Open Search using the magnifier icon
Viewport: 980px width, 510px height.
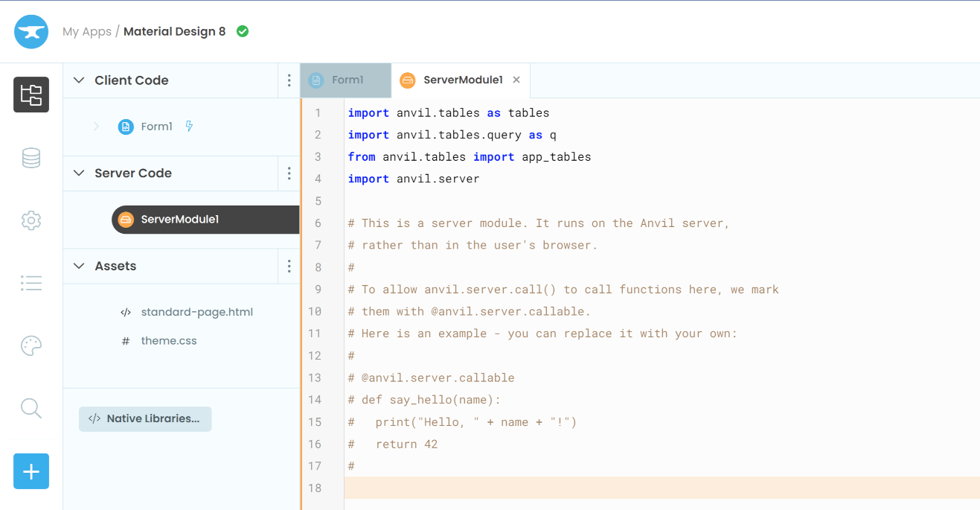pyautogui.click(x=31, y=408)
